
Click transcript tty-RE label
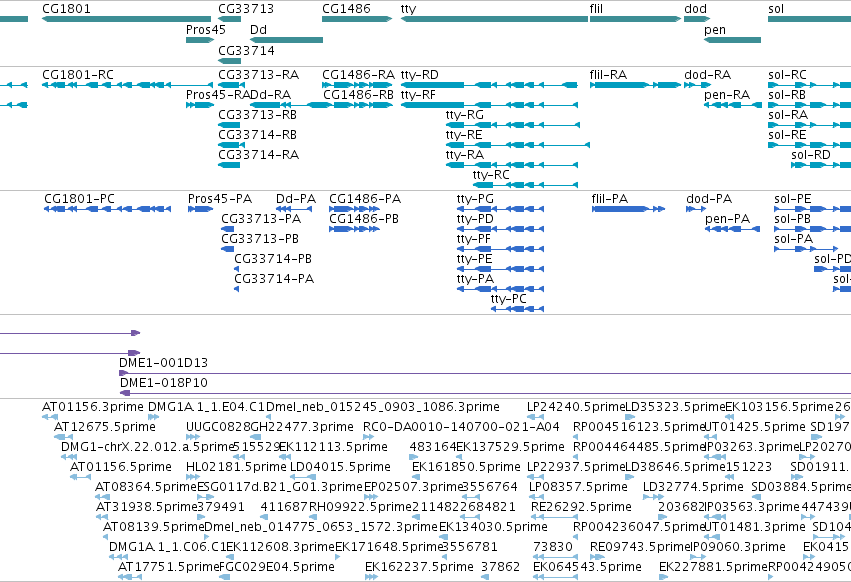click(x=463, y=135)
